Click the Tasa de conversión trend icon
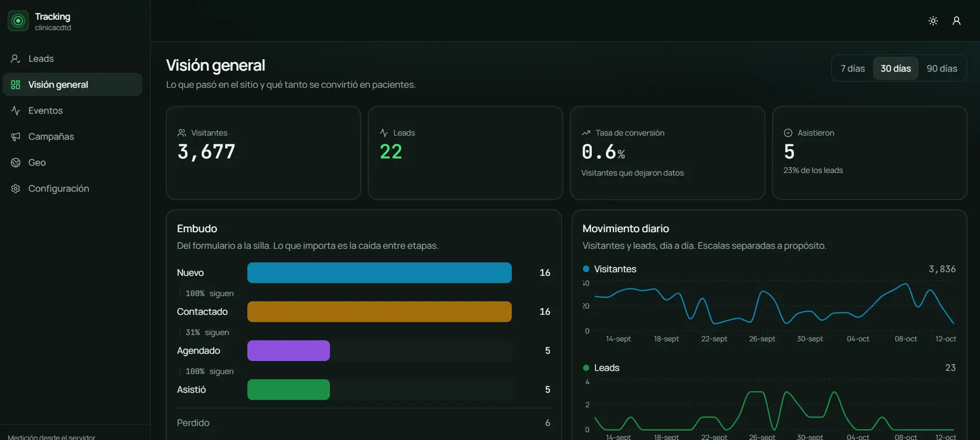980x440 pixels. (586, 133)
